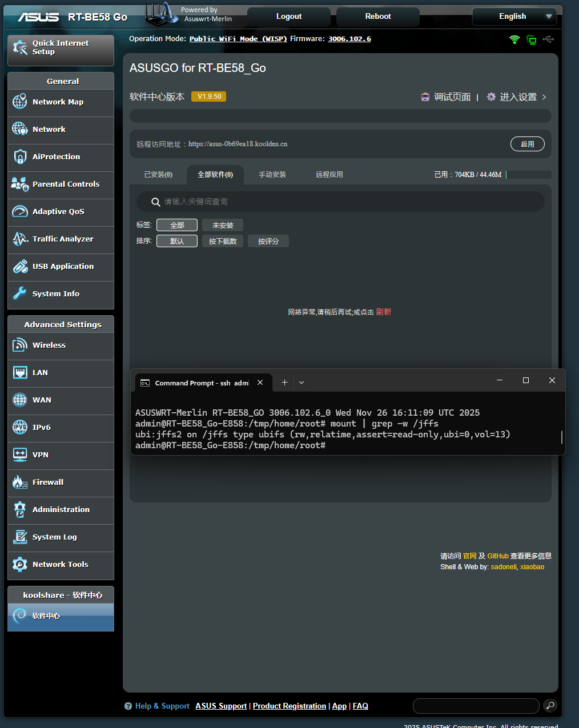The height and width of the screenshot is (728, 579).
Task: Open 进入设置 settings chevron
Action: [x=544, y=97]
